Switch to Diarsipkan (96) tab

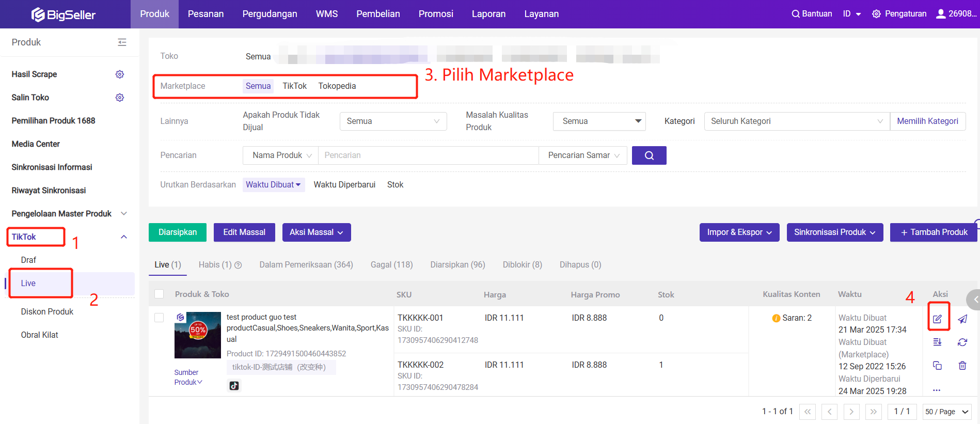[x=458, y=265]
